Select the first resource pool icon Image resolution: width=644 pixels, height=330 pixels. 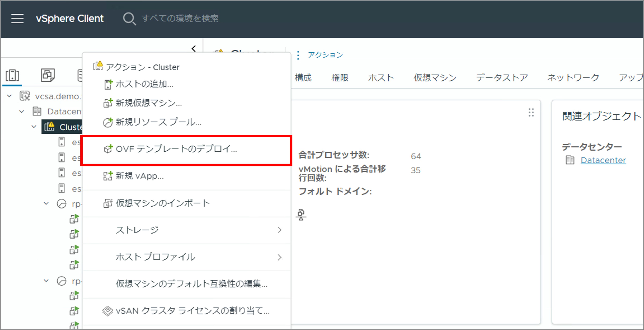pyautogui.click(x=62, y=204)
